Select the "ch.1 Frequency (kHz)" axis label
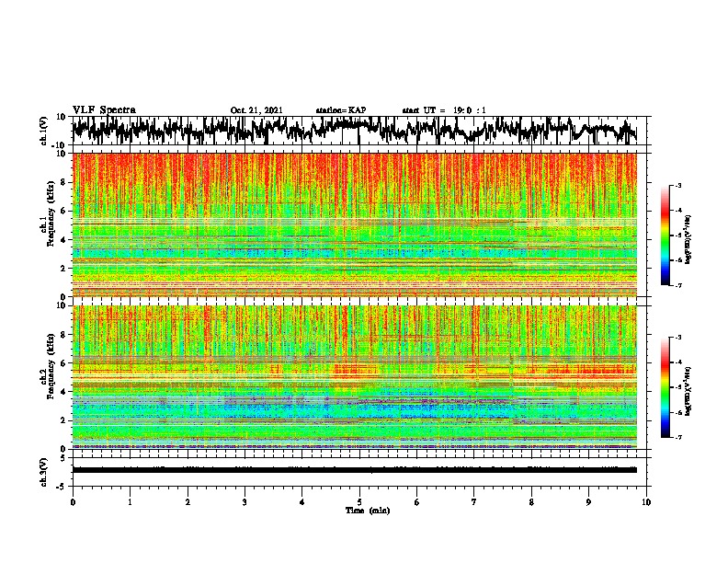The image size is (728, 563). [x=47, y=213]
